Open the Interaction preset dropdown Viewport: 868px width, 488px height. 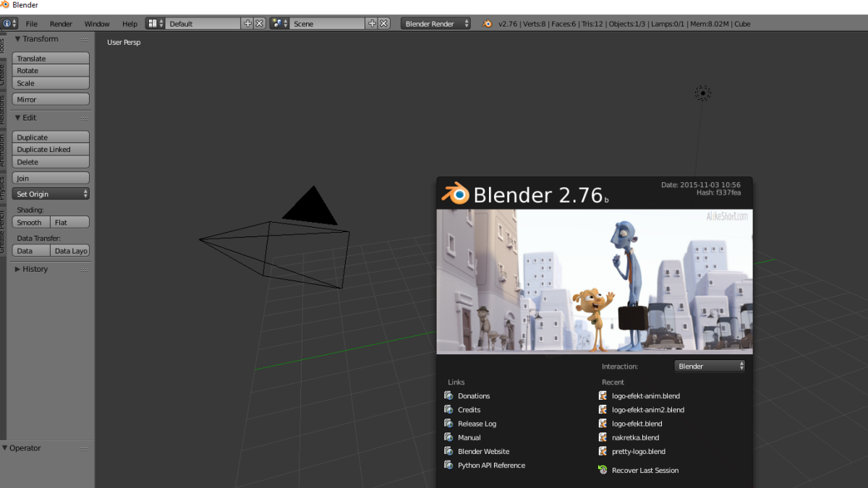pyautogui.click(x=709, y=366)
